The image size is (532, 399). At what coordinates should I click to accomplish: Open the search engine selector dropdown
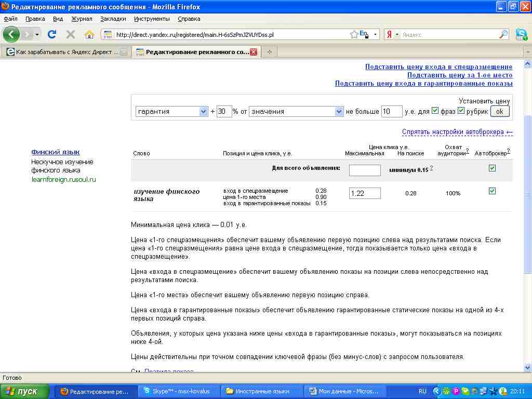click(396, 34)
